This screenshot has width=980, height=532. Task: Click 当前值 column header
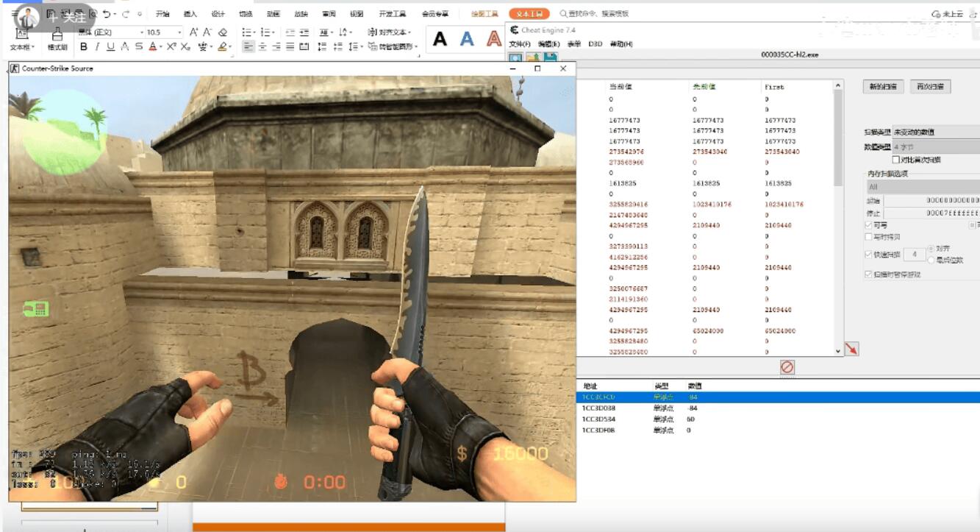tap(620, 87)
